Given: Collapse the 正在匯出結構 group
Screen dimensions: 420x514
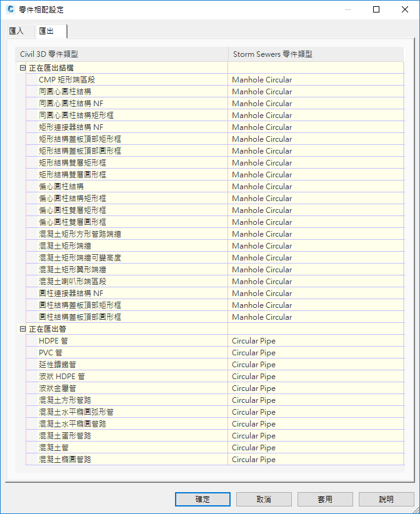Looking at the screenshot, I should point(22,68).
